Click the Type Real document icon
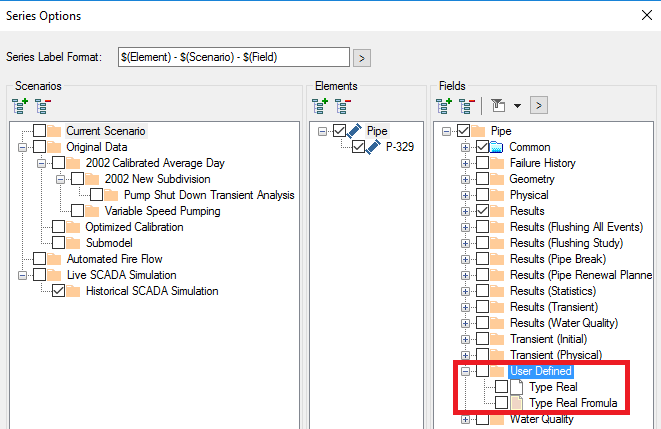661x429 pixels. pyautogui.click(x=517, y=387)
